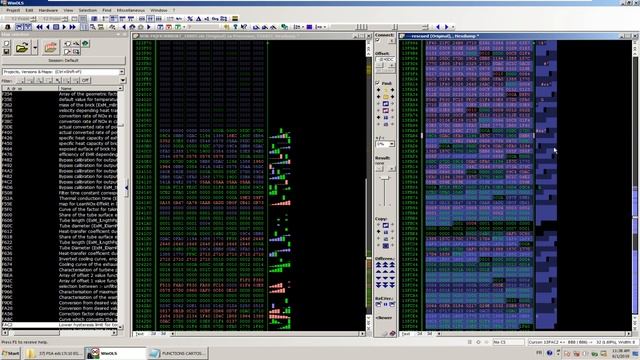Click the Differences top up-arrow icon
Screen dimensions: 640x360
tap(385, 265)
